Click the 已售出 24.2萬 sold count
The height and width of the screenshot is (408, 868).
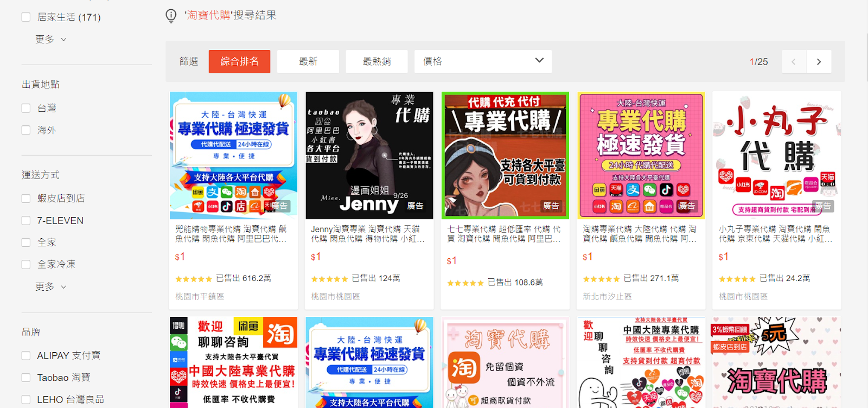[784, 278]
